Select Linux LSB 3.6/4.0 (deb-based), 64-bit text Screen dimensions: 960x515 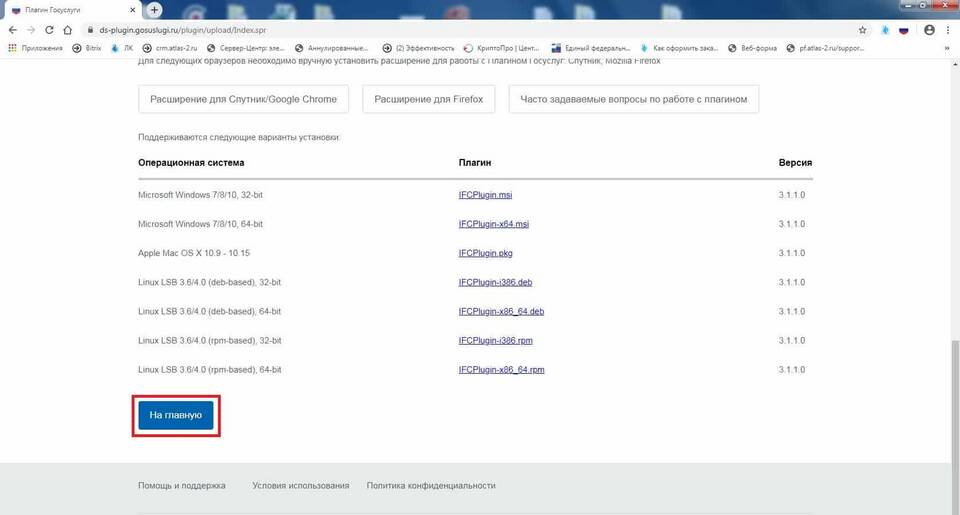(209, 312)
